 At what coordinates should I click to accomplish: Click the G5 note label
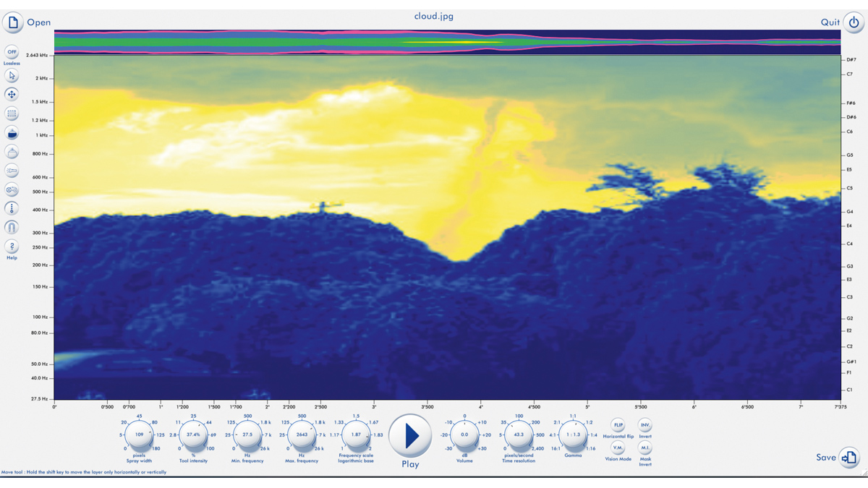point(850,155)
